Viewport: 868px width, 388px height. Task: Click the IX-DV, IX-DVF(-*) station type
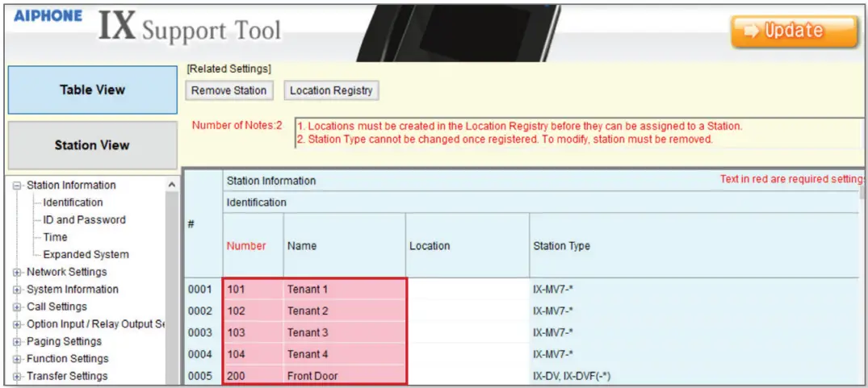tap(694, 376)
